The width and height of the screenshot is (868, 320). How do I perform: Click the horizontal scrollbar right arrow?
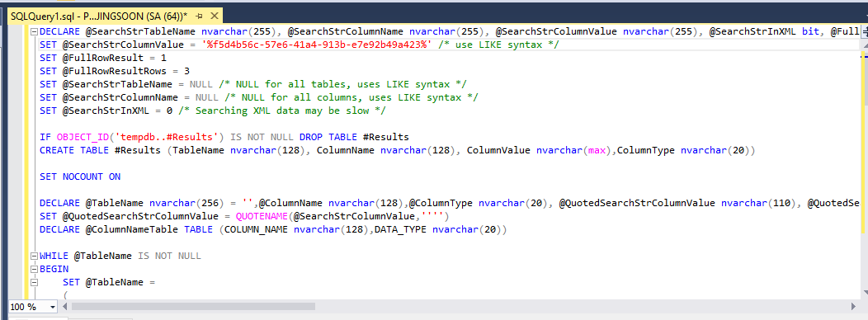point(853,306)
